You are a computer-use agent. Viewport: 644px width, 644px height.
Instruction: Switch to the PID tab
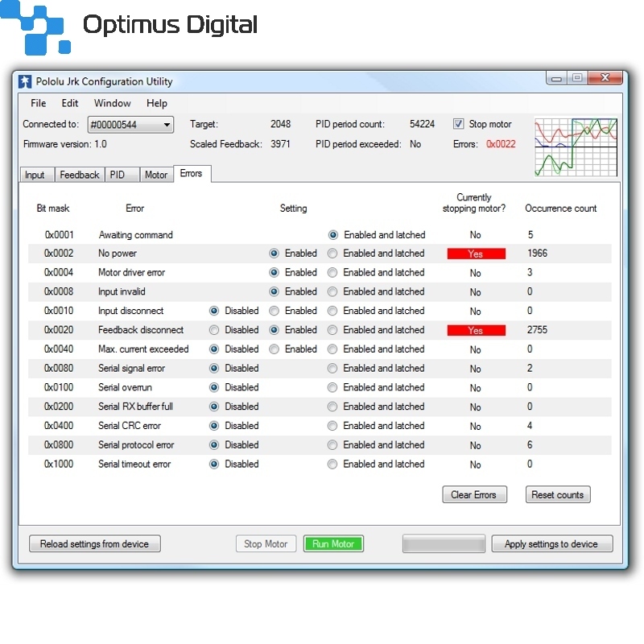(122, 175)
